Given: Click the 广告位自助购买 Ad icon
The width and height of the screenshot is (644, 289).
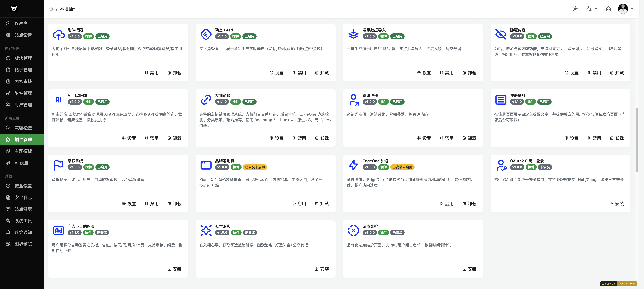Looking at the screenshot, I should point(59,230).
